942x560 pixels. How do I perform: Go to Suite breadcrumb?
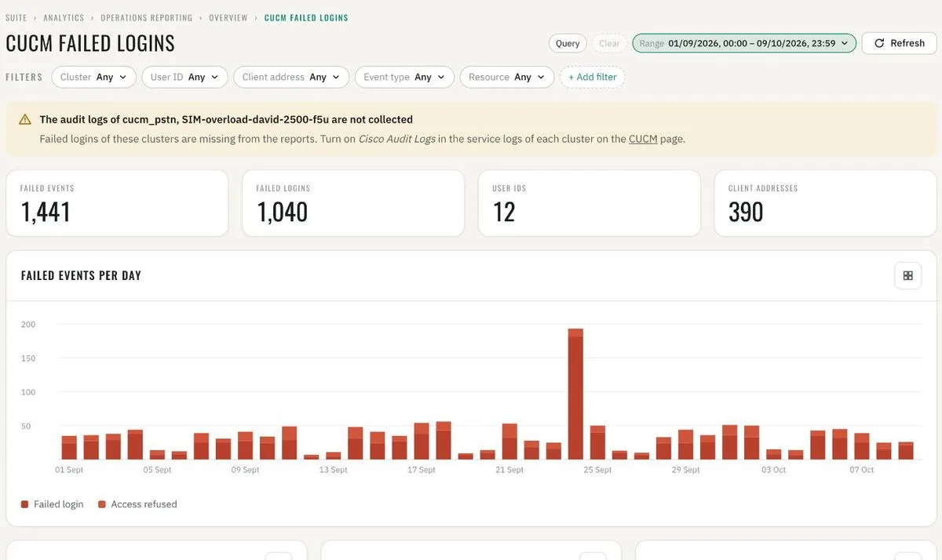[x=16, y=17]
